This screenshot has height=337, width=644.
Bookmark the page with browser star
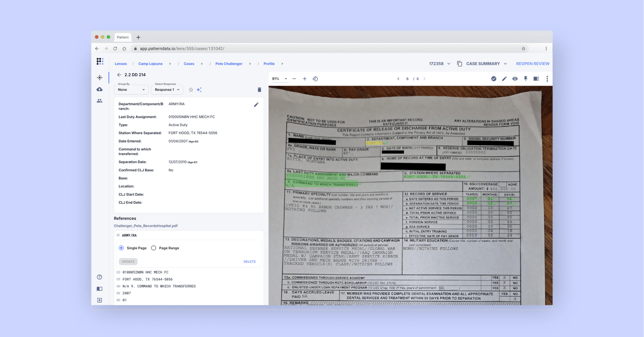click(x=523, y=49)
